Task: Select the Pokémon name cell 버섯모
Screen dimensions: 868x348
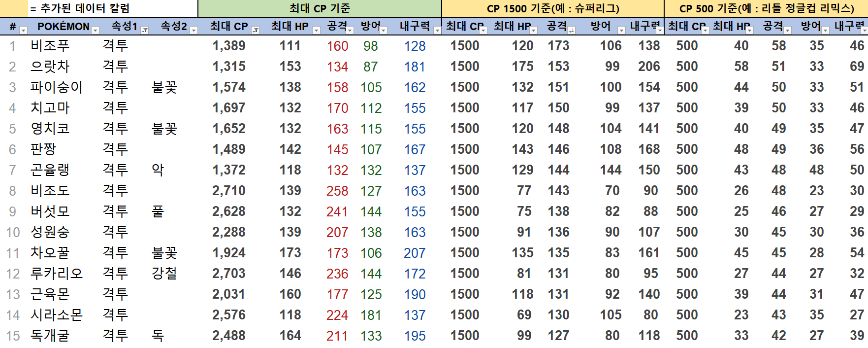Action: [50, 211]
